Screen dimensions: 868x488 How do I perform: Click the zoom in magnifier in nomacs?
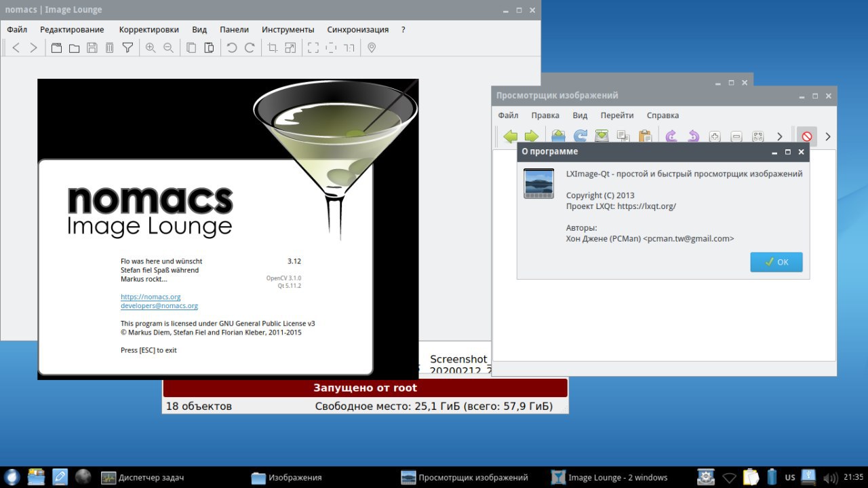(x=151, y=48)
